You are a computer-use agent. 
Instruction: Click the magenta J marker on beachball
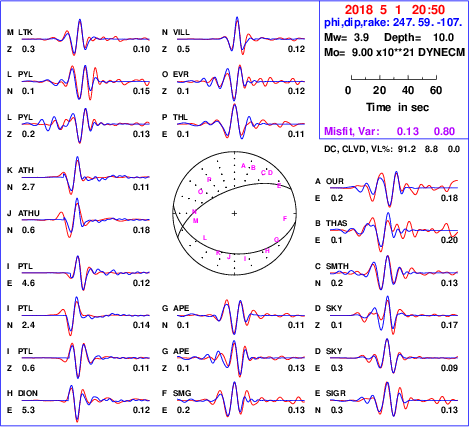(229, 257)
